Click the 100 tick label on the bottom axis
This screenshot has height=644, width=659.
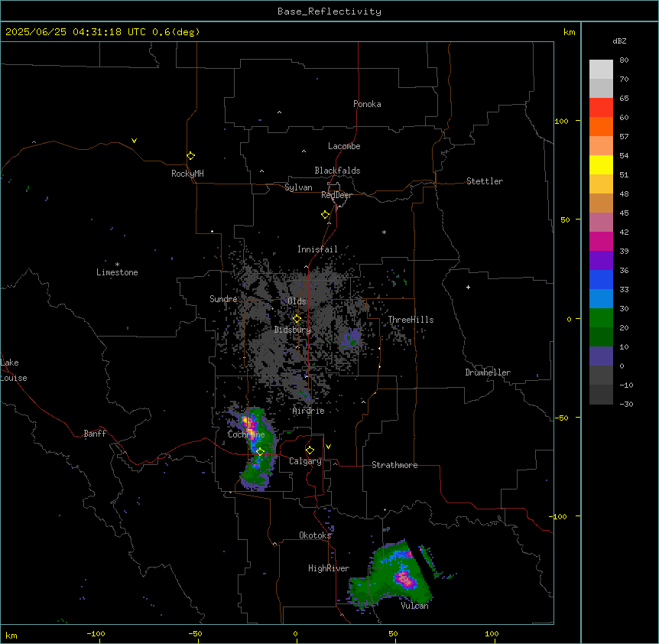point(492,634)
